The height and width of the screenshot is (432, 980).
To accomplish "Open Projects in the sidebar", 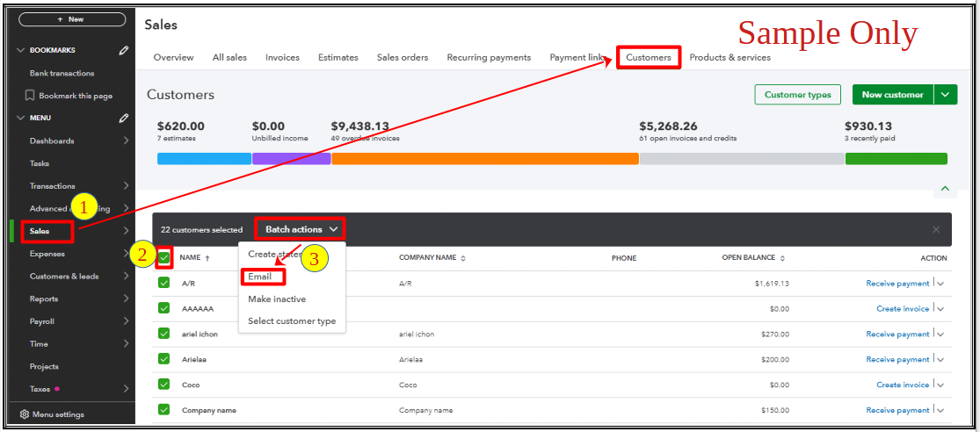I will pyautogui.click(x=44, y=366).
